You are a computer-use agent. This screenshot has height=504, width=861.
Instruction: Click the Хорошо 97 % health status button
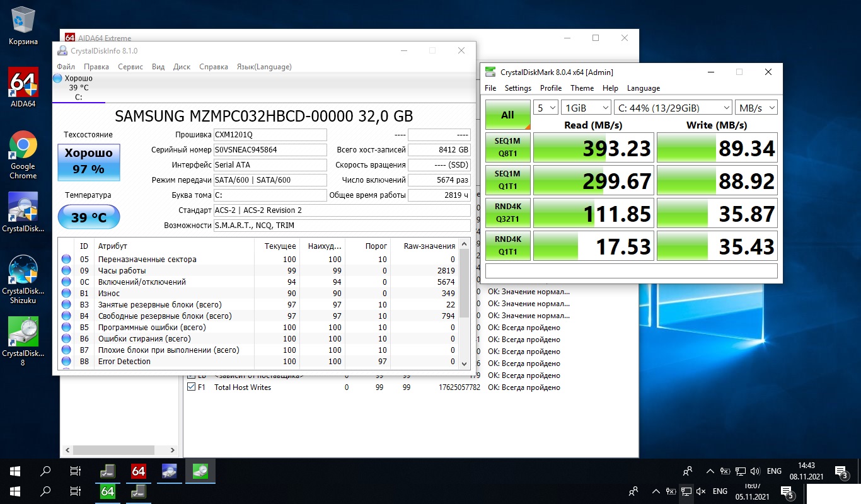click(89, 161)
